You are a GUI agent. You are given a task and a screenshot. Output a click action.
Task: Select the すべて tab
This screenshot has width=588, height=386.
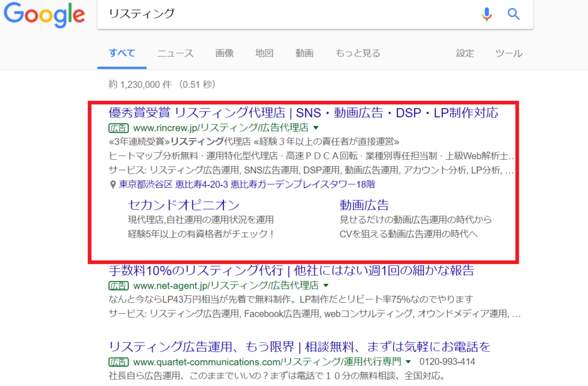click(122, 53)
